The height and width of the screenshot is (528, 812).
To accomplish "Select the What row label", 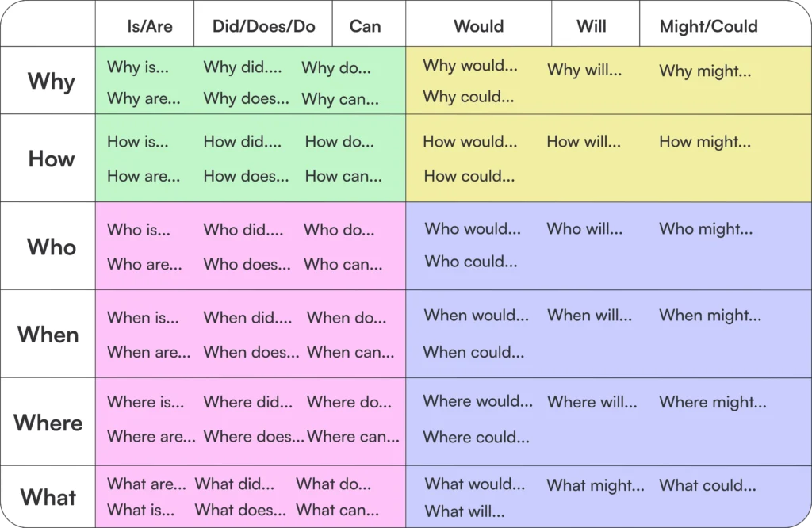I will (48, 497).
